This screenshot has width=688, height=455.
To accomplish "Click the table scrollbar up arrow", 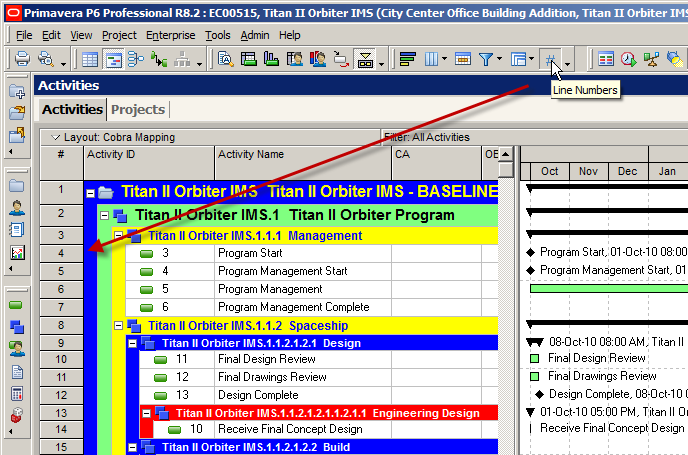I will (x=506, y=154).
